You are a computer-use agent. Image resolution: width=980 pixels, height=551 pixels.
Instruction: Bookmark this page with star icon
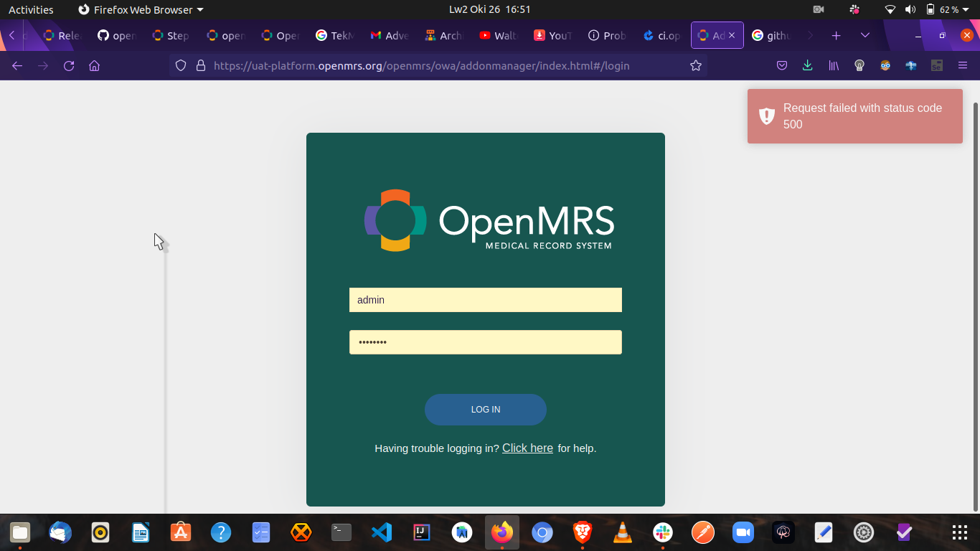click(695, 65)
